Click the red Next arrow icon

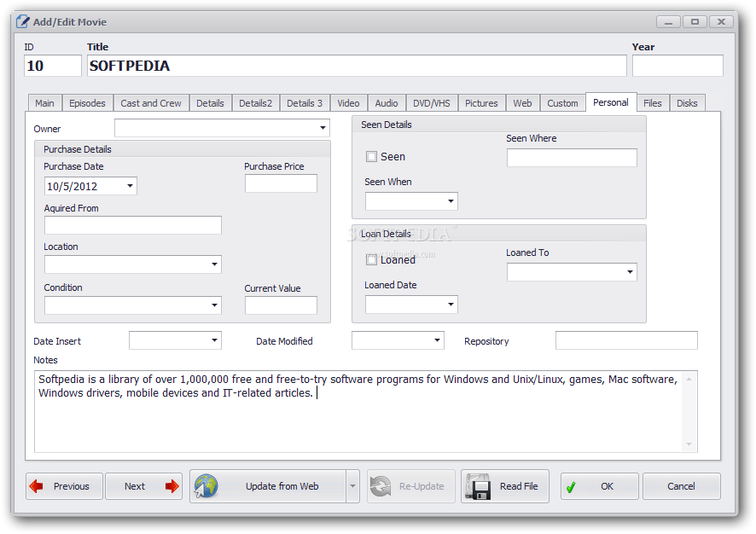pyautogui.click(x=172, y=486)
